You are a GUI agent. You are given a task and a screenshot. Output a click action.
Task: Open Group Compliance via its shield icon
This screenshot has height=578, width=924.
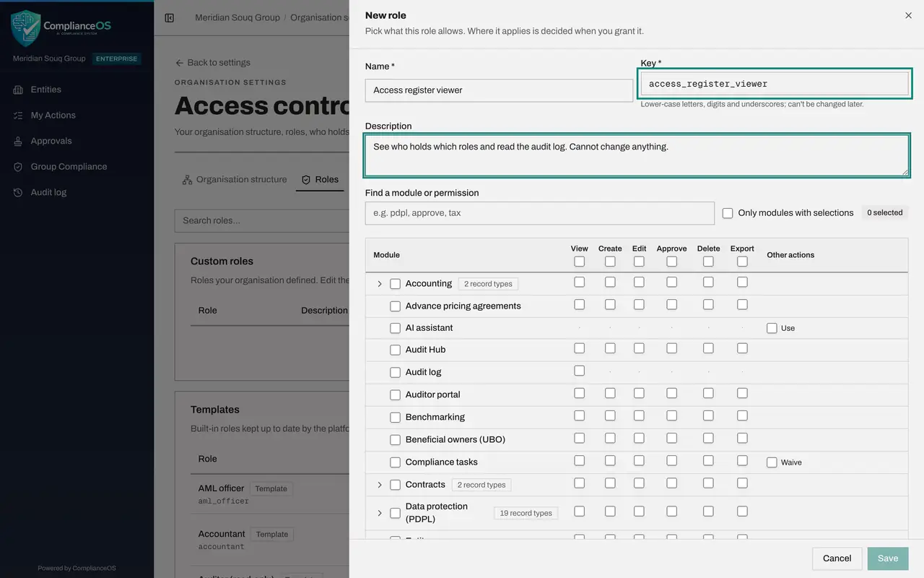[x=18, y=167]
